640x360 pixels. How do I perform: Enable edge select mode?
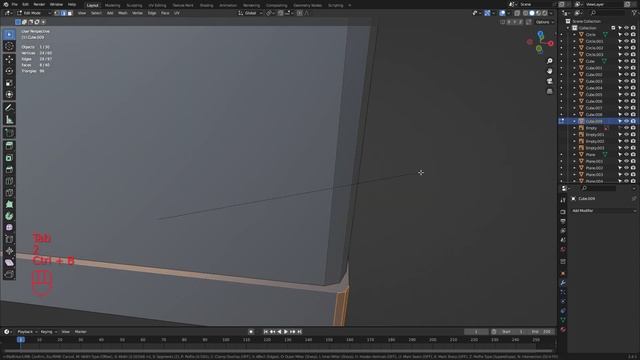63,13
